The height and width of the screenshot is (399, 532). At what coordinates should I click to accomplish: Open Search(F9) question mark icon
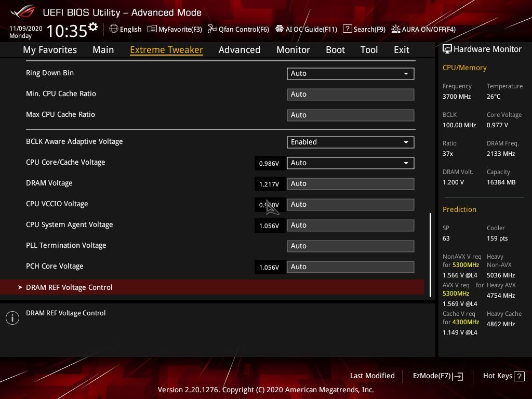pyautogui.click(x=347, y=29)
